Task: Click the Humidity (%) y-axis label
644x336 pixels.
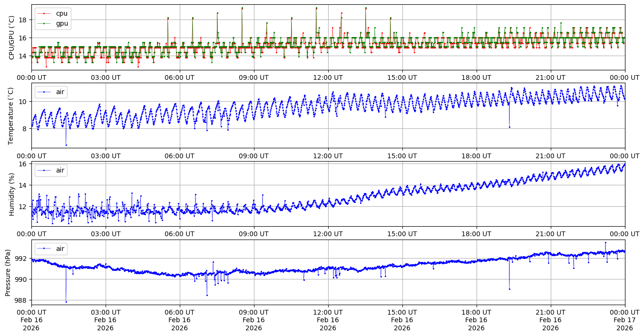Action: pos(12,194)
